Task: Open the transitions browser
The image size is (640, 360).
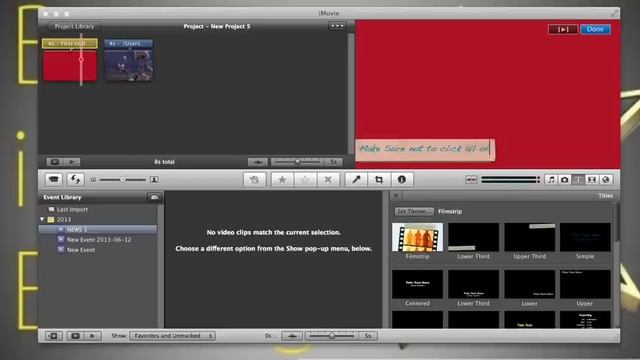Action: [x=592, y=180]
